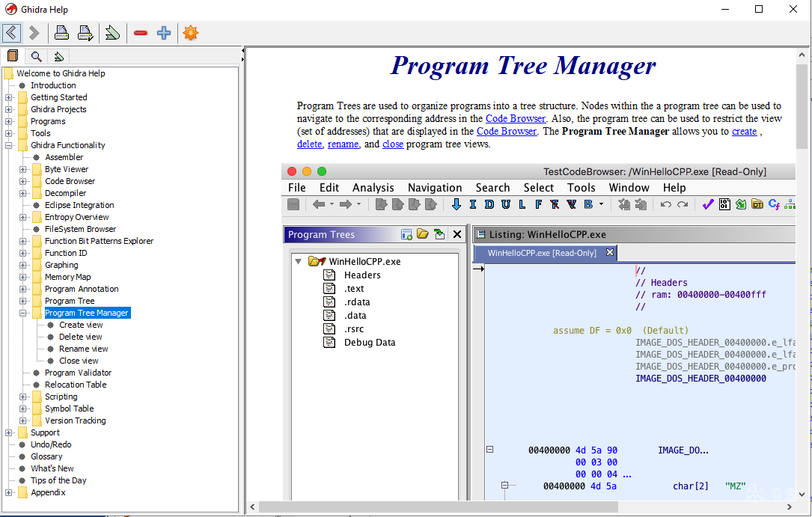Viewport: 812px width, 517px height.
Task: Open the Glossary topic
Action: (x=46, y=456)
